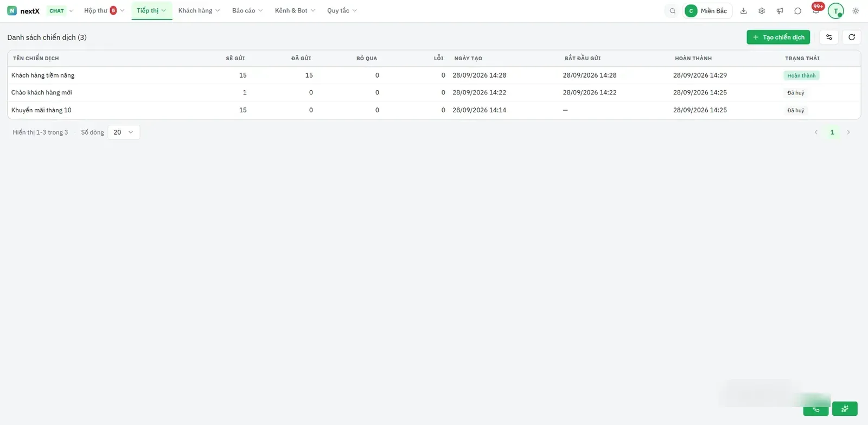Click Đã huỷ badge of Chào khách hàng mới
Image resolution: width=868 pixels, height=425 pixels.
pos(796,93)
